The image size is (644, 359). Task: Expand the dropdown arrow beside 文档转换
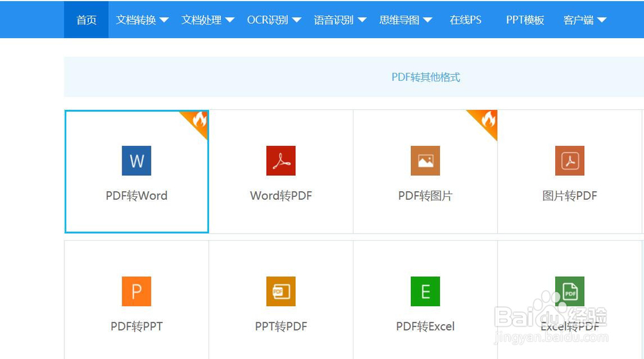[164, 20]
